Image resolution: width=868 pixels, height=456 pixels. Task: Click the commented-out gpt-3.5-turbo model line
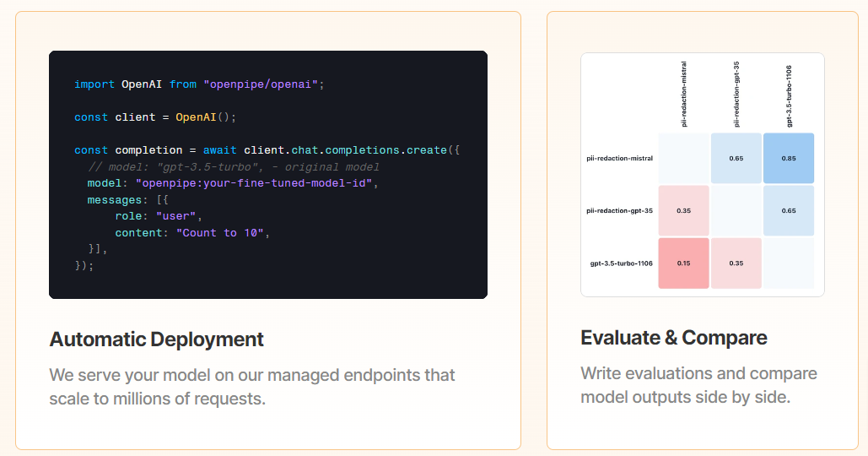(234, 167)
